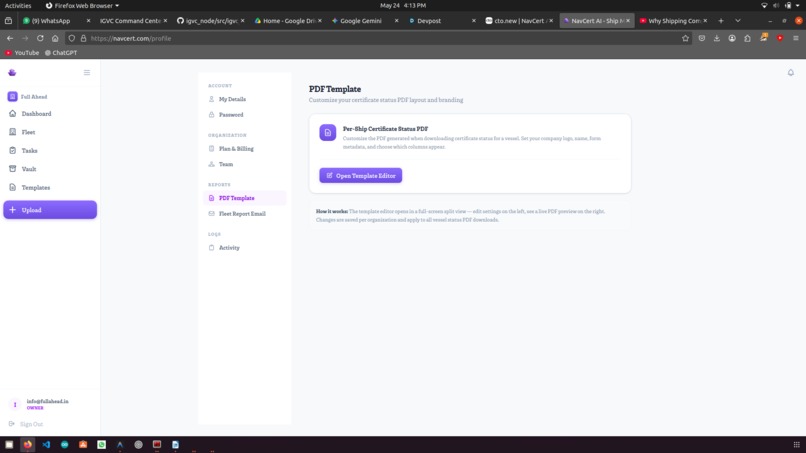
Task: Open the May 24 clock calendar
Action: (x=403, y=5)
